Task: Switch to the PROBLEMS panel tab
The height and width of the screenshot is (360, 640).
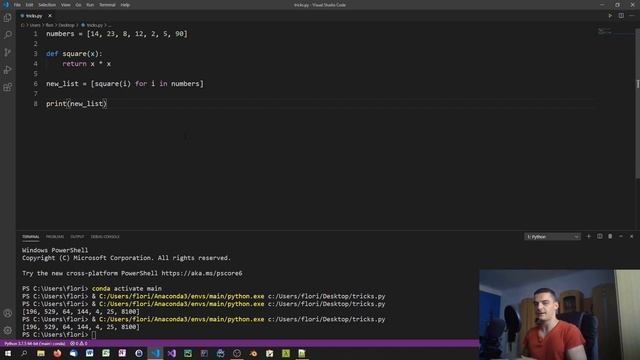Action: point(55,237)
